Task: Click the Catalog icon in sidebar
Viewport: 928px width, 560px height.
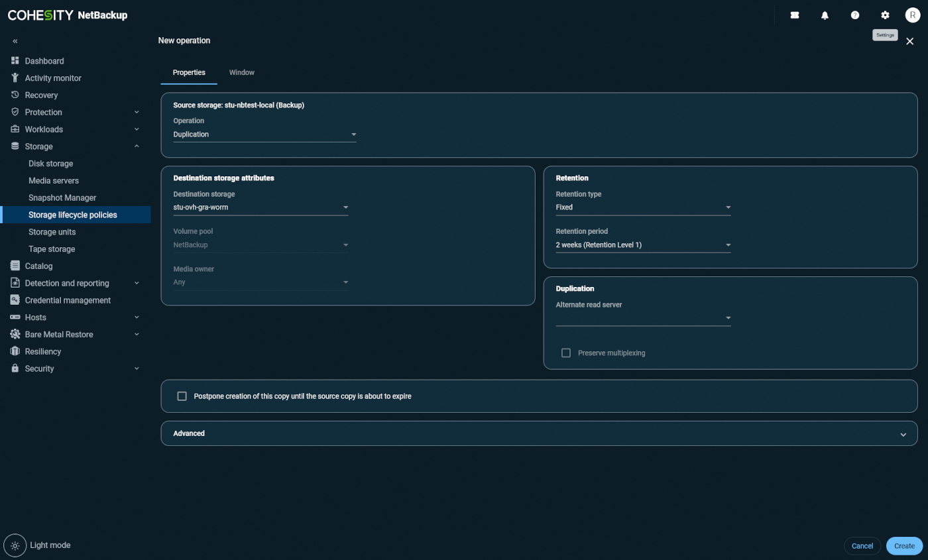Action: coord(15,266)
